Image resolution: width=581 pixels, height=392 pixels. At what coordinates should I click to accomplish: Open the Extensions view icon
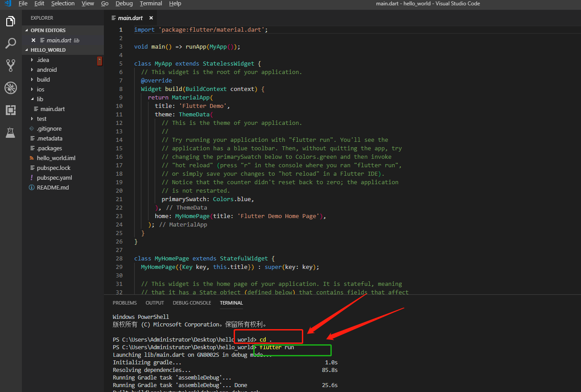tap(11, 110)
